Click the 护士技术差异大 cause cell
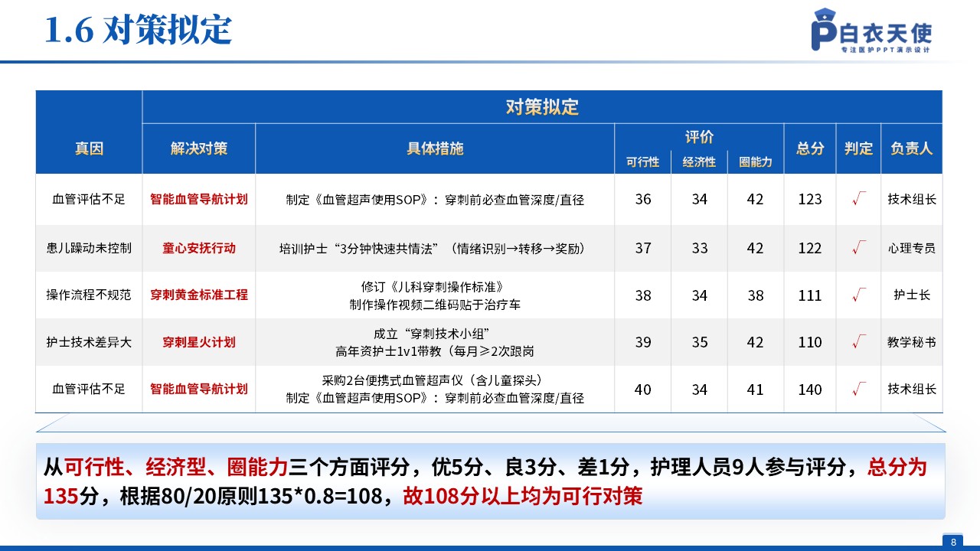Viewport: 980px width, 551px height. (x=89, y=342)
